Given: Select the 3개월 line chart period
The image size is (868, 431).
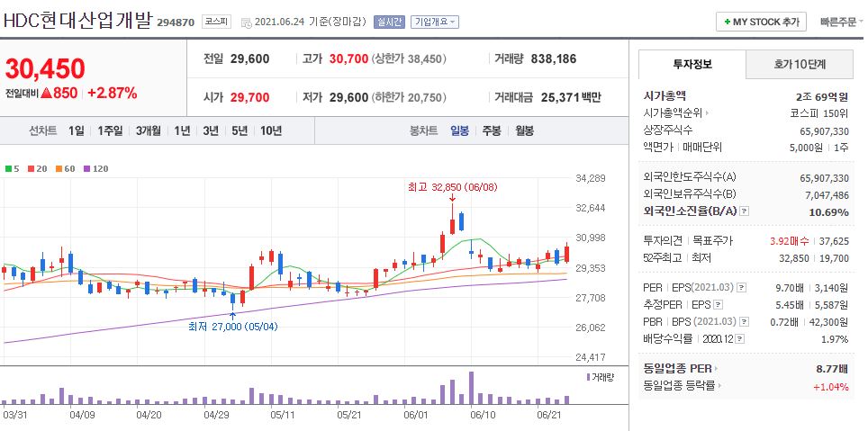Looking at the screenshot, I should (149, 131).
